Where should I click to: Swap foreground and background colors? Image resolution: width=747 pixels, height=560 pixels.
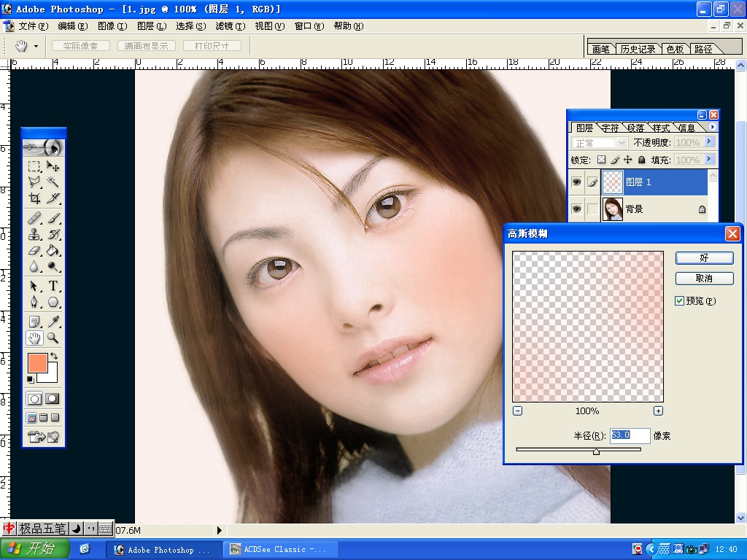tap(54, 356)
